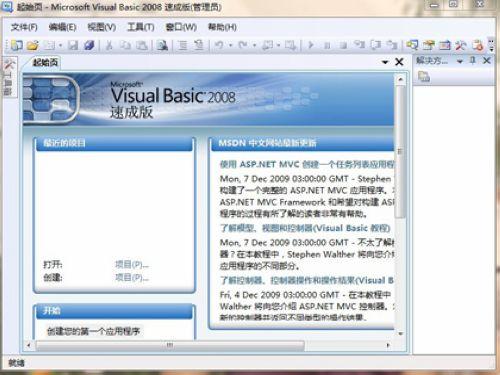500x375 pixels.
Task: Click the vertical scrollbar thumb
Action: (x=401, y=152)
